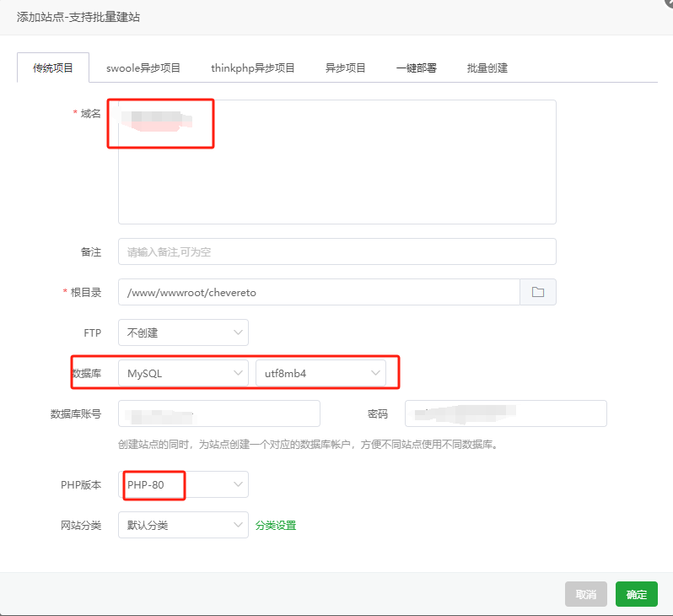Click the folder browse icon beside root directory
The width and height of the screenshot is (673, 616).
pyautogui.click(x=538, y=292)
